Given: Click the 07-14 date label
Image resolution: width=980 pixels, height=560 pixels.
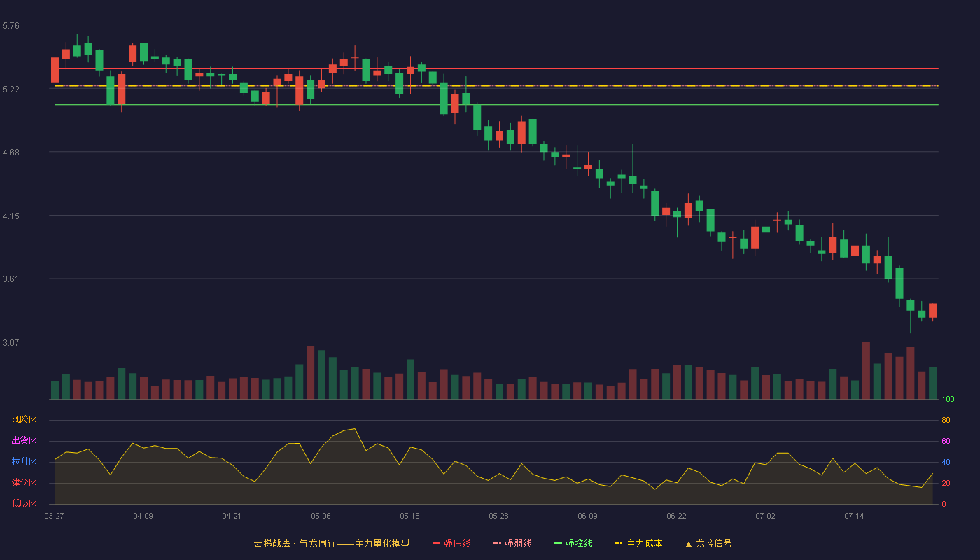Looking at the screenshot, I should [854, 516].
